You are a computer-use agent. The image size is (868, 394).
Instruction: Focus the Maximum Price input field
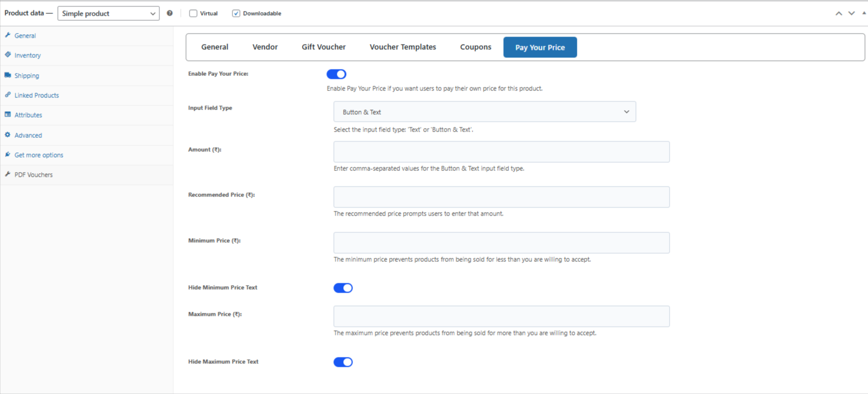(502, 316)
